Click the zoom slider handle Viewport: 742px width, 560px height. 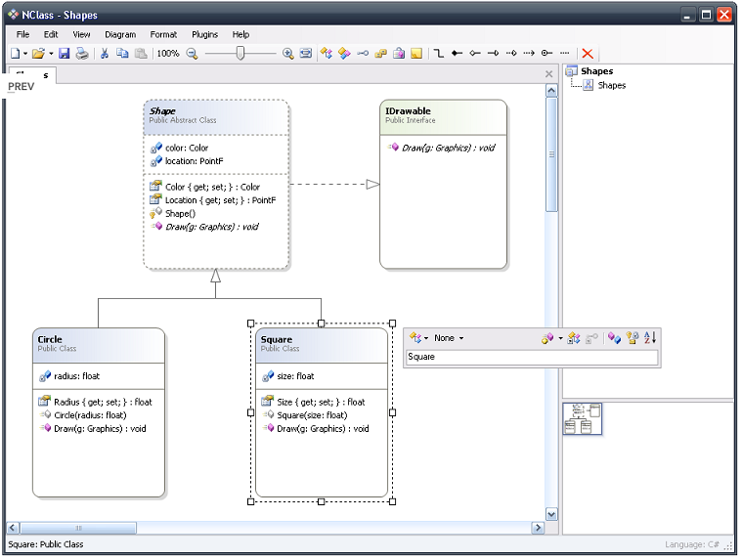pos(240,53)
